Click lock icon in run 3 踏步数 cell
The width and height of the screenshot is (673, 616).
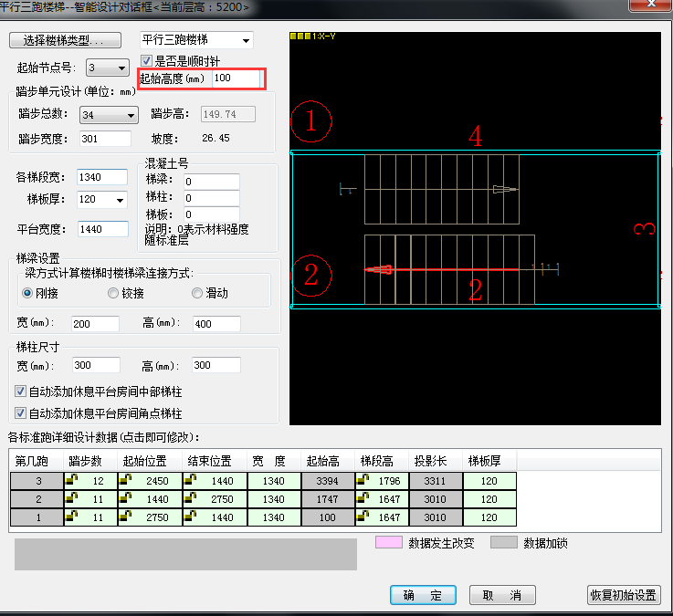tap(70, 479)
